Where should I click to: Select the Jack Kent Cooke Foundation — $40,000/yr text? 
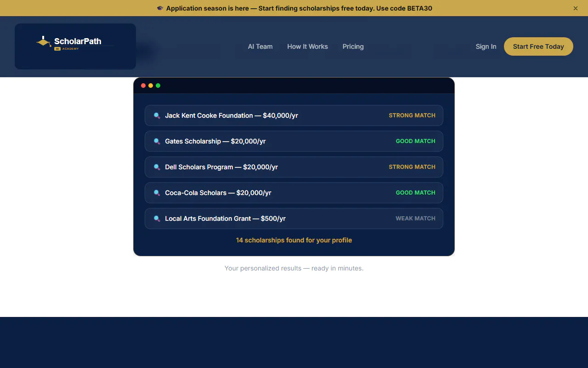tap(232, 115)
